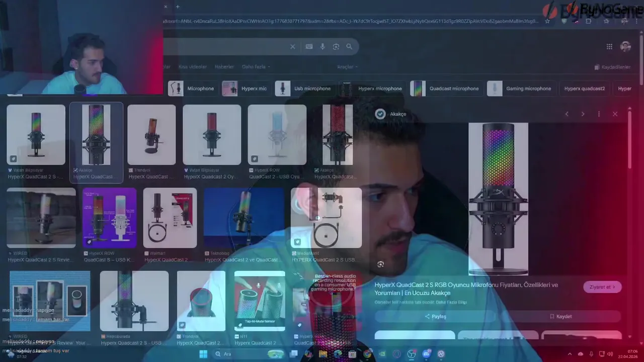Expand the Araçlar tools dropdown
The width and height of the screenshot is (644, 362).
(x=347, y=67)
